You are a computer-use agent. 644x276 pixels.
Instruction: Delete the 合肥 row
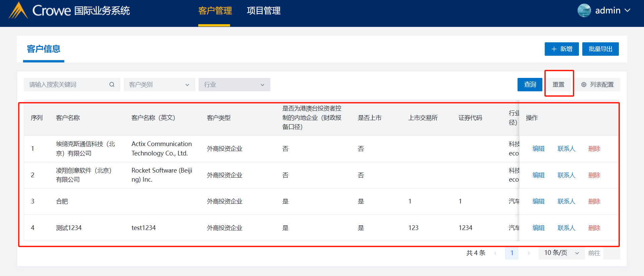pyautogui.click(x=594, y=201)
